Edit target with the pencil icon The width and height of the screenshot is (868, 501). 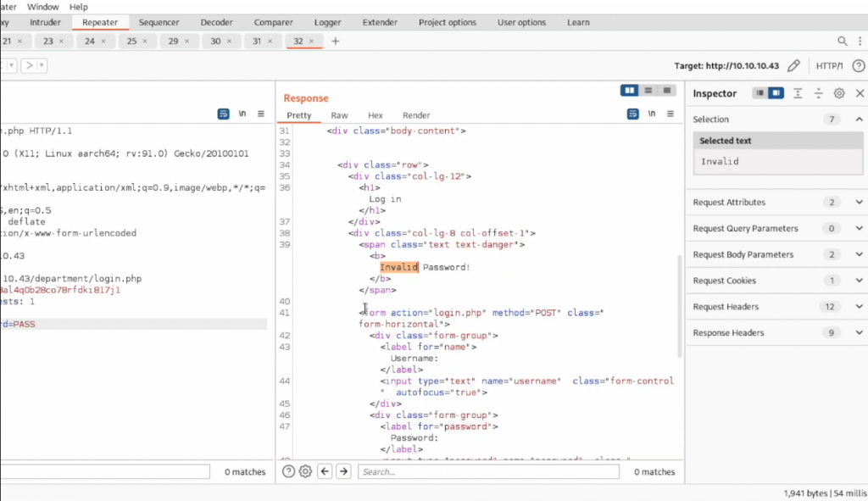(x=793, y=66)
